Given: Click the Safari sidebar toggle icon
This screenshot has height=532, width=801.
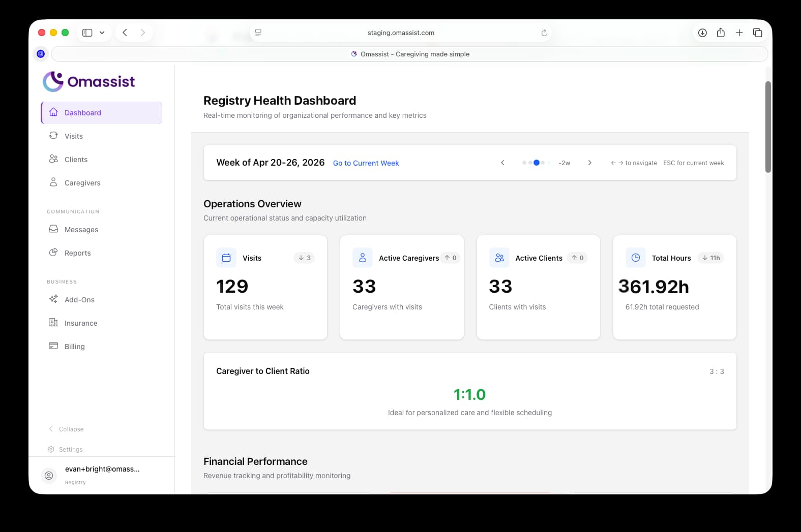Looking at the screenshot, I should tap(87, 33).
